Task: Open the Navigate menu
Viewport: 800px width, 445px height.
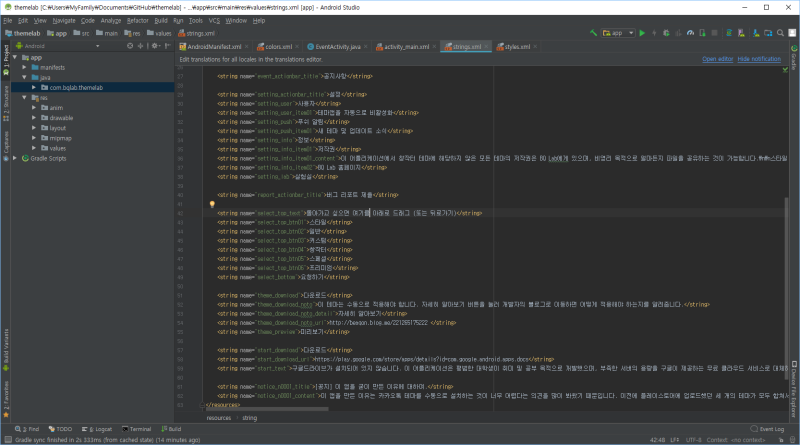Action: [x=64, y=20]
